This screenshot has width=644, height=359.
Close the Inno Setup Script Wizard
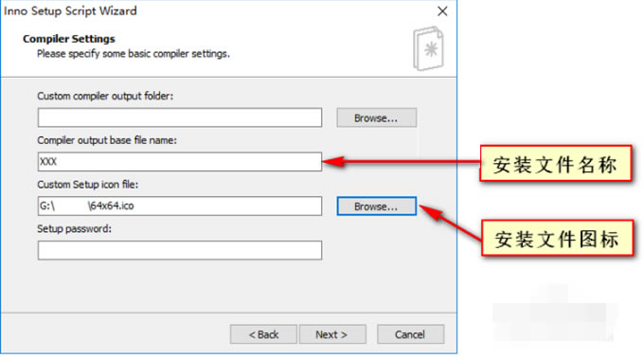click(x=442, y=11)
